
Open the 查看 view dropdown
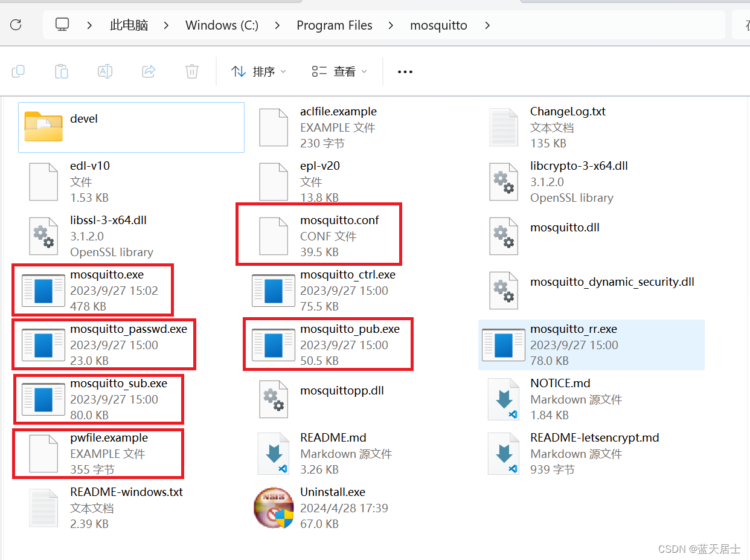pyautogui.click(x=339, y=71)
